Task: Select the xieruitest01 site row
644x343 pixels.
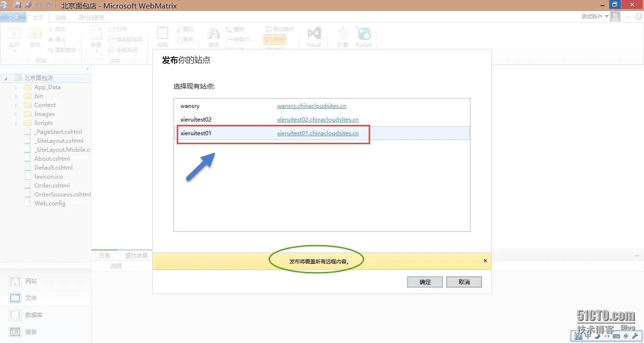Action: [322, 133]
